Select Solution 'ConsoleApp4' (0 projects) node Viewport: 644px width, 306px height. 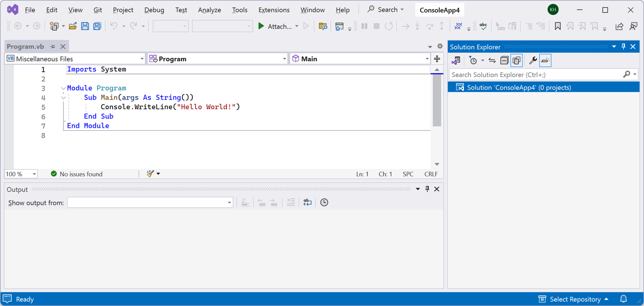click(x=543, y=88)
